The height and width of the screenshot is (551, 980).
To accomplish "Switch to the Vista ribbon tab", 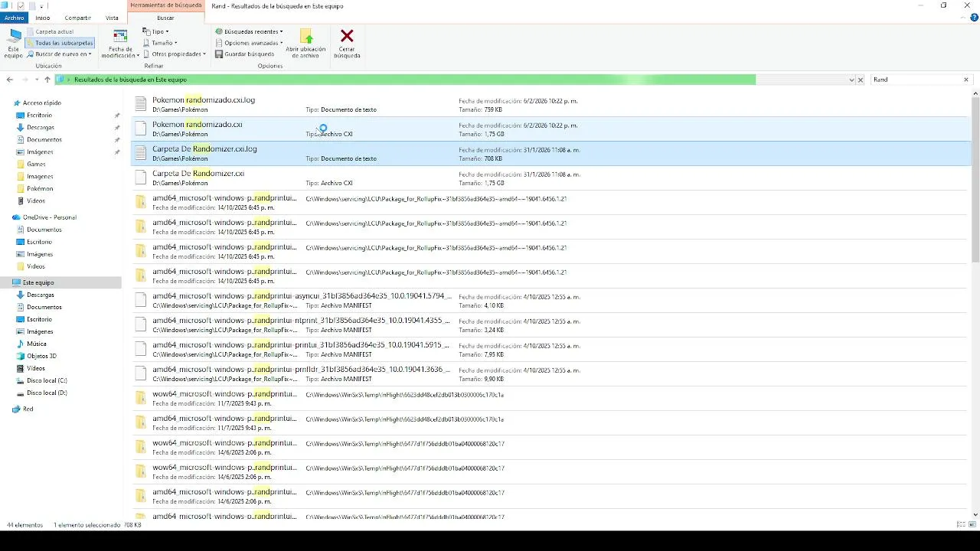I will [x=112, y=18].
